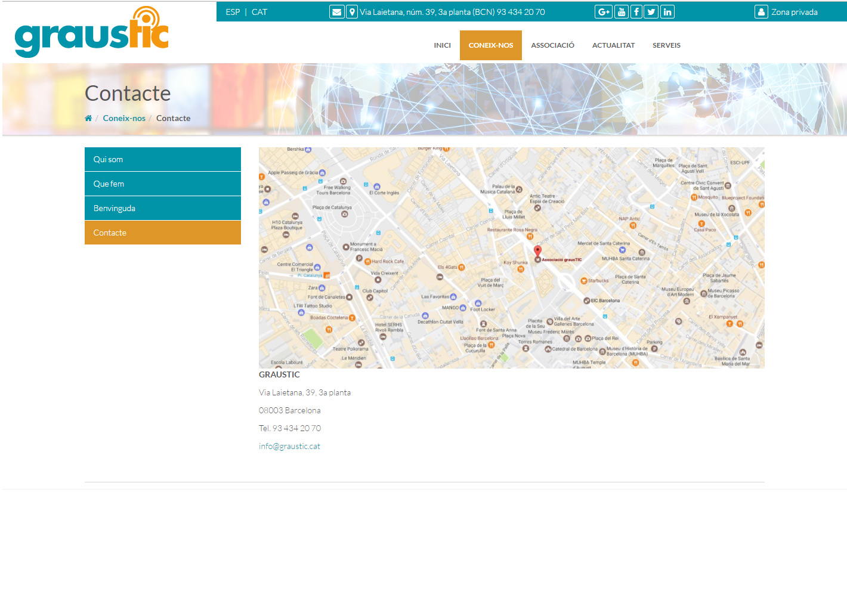Open the YouTube social icon
The image size is (847, 616).
point(622,12)
